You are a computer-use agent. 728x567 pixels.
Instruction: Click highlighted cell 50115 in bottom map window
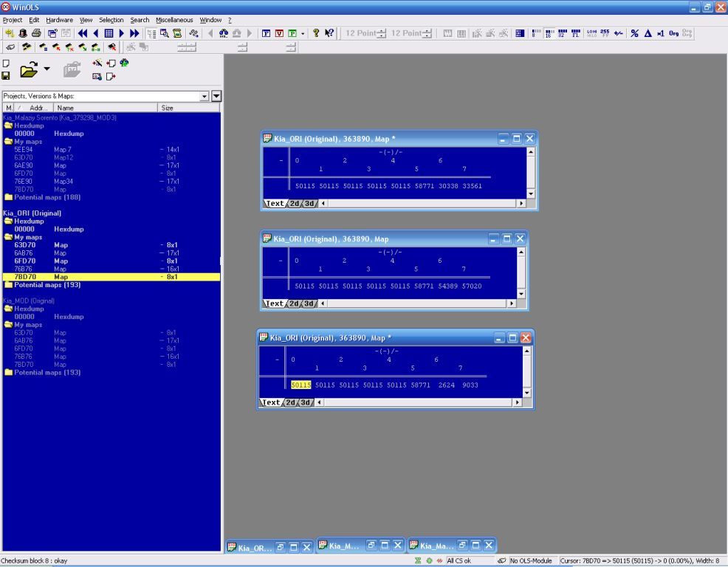301,385
